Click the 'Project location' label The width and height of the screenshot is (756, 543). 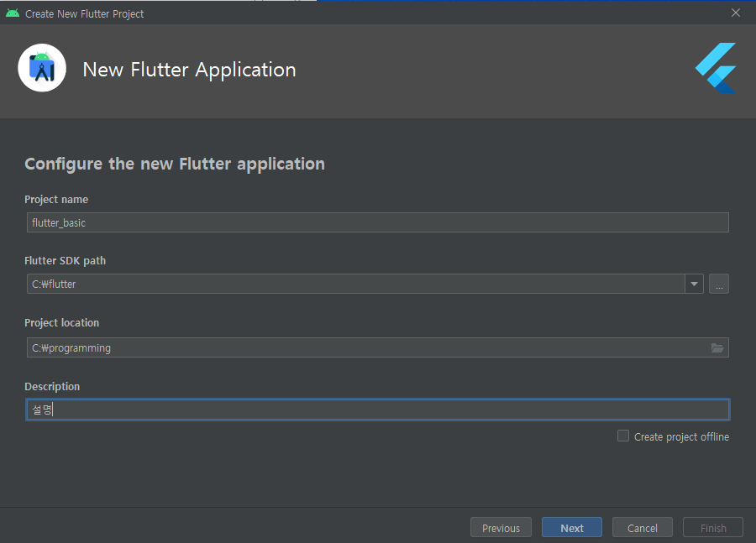coord(61,323)
